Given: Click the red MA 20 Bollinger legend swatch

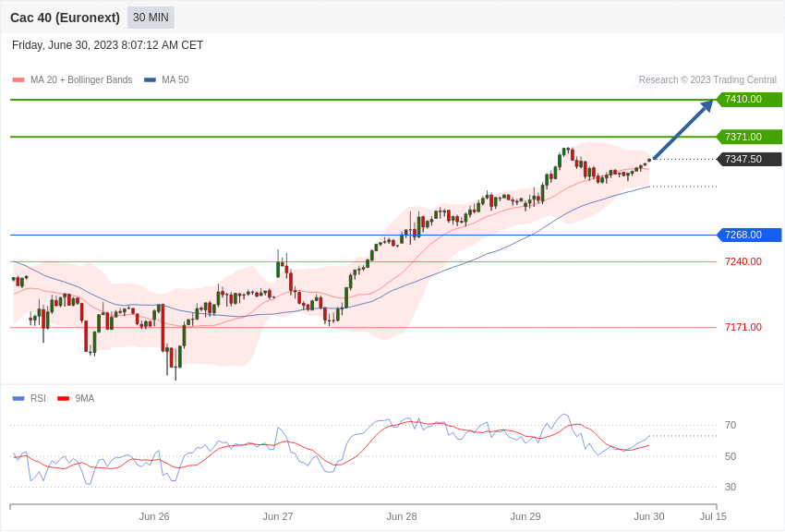Looking at the screenshot, I should point(18,80).
